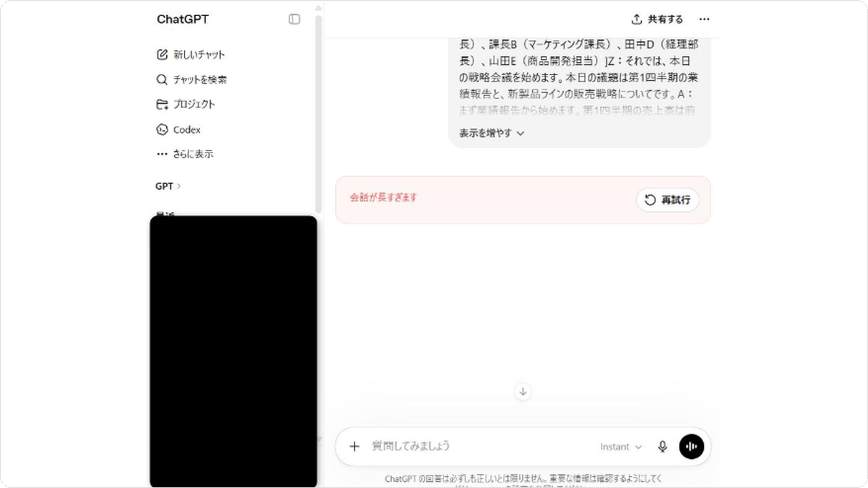Click the share upload icon

[x=637, y=19]
